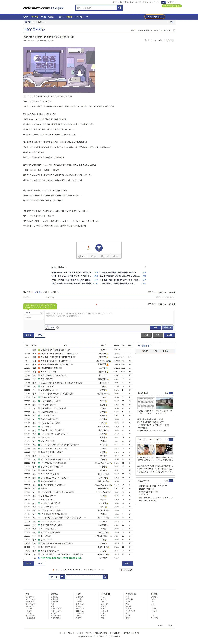Select the 답글순 comment sort option
Screen dimensions: 198x644
55,292
